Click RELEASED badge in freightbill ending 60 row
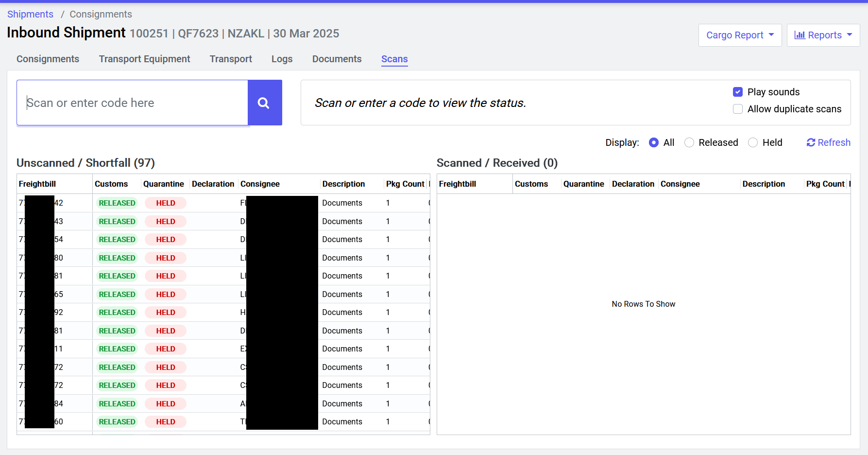 pyautogui.click(x=117, y=421)
